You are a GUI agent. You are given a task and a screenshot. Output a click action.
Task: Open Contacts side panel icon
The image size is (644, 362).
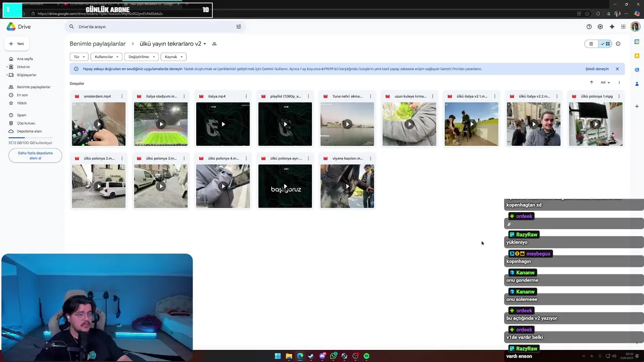click(x=637, y=84)
